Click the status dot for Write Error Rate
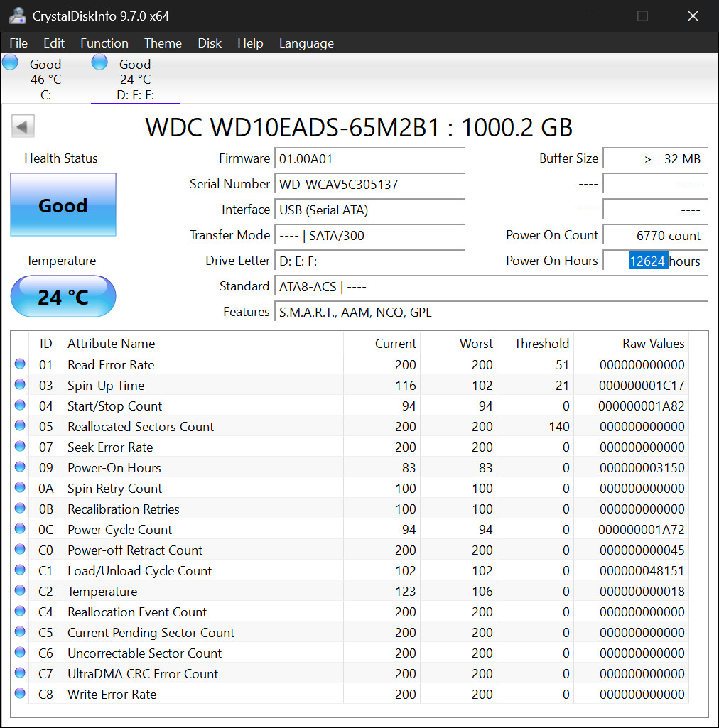The height and width of the screenshot is (728, 719). pyautogui.click(x=20, y=692)
